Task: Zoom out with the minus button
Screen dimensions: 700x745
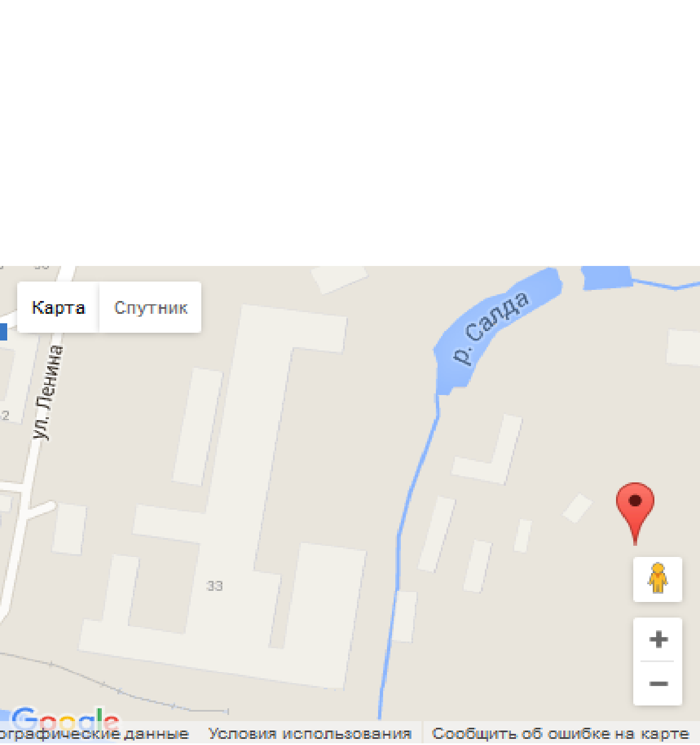Action: coord(658,683)
